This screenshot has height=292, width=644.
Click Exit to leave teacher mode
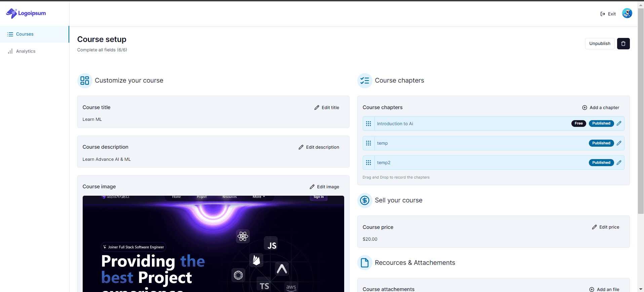click(608, 14)
